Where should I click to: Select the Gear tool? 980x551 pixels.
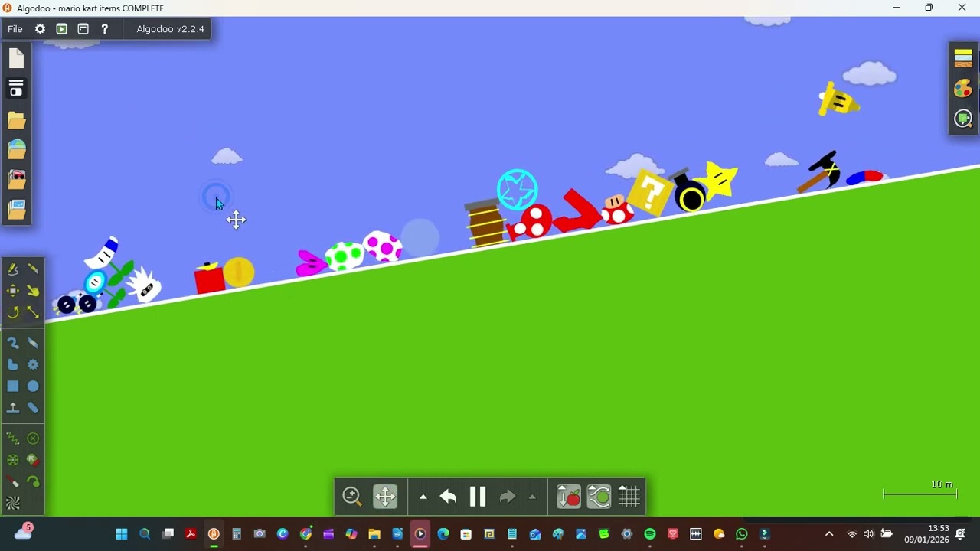pos(33,365)
